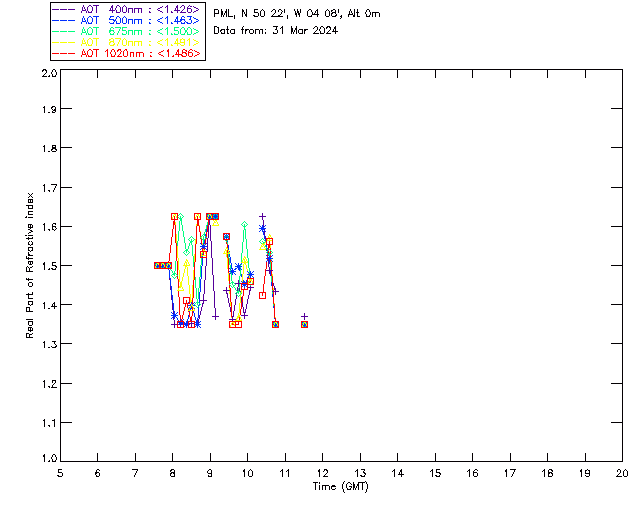The height and width of the screenshot is (512, 640).
Task: Click the 5 tick label on time axis
Action: tap(60, 472)
